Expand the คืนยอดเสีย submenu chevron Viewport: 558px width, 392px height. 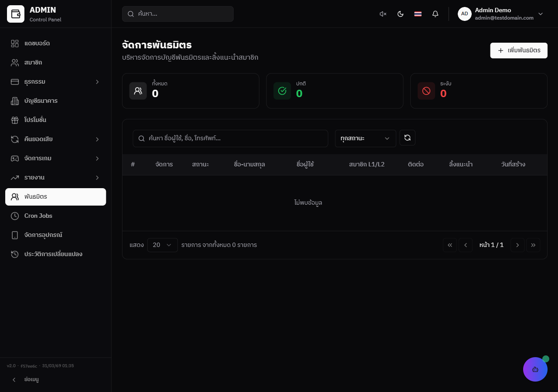click(x=97, y=139)
